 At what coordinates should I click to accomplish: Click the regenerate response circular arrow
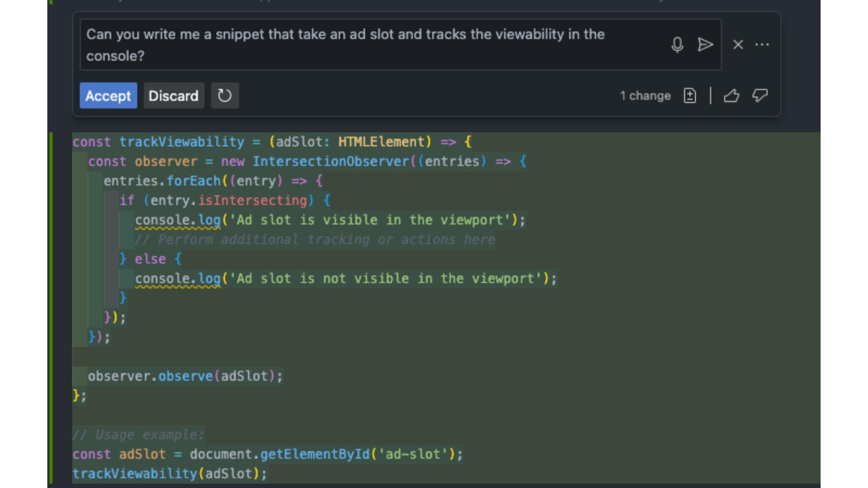[225, 95]
